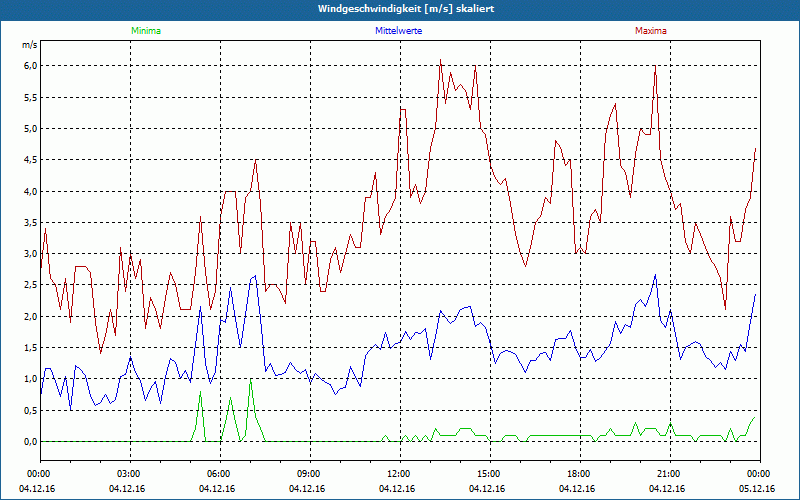Click the 5,0 y-axis value
The image size is (800, 500).
coord(31,129)
